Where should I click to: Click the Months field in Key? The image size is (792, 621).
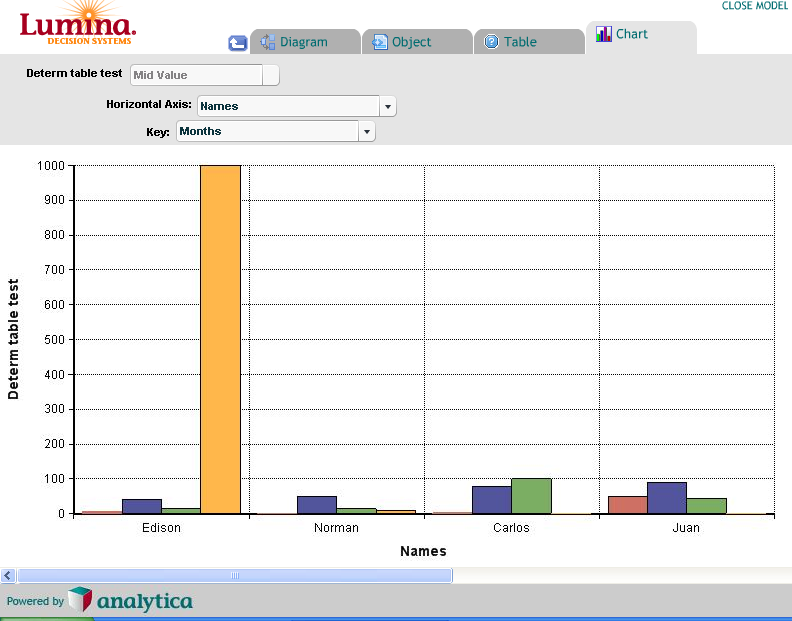[267, 131]
